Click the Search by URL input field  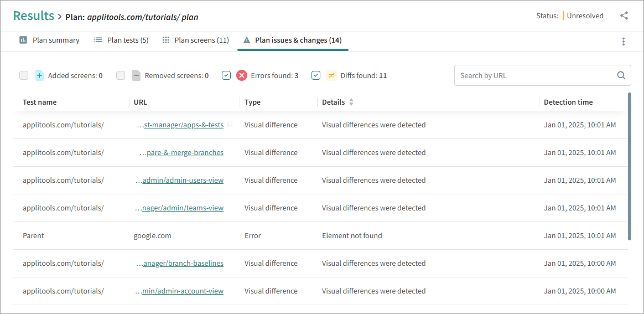pos(534,76)
